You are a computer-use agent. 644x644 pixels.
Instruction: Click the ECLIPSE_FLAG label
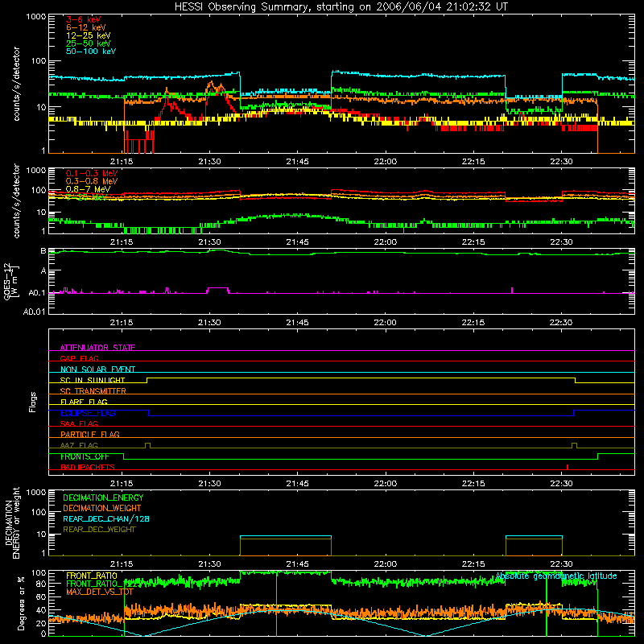pos(88,413)
